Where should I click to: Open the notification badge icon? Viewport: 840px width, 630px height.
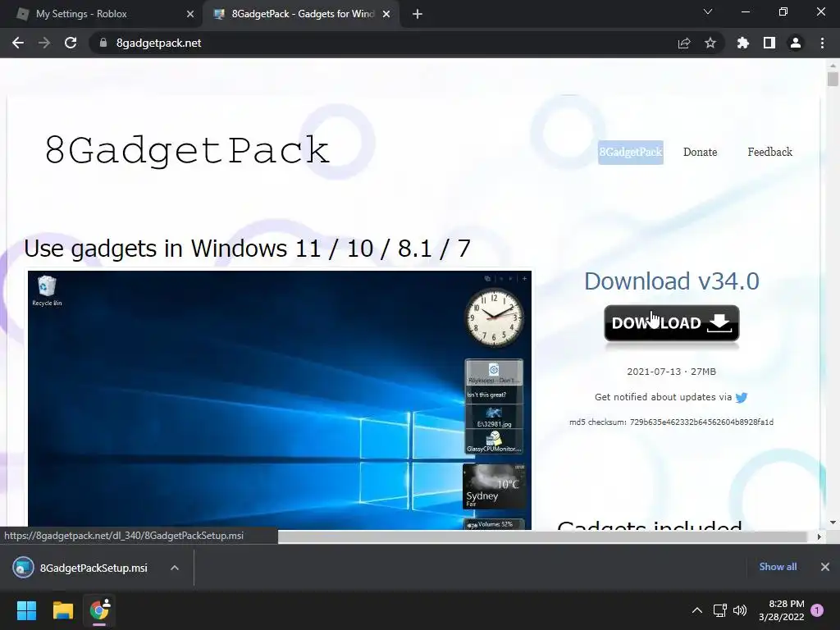817,610
